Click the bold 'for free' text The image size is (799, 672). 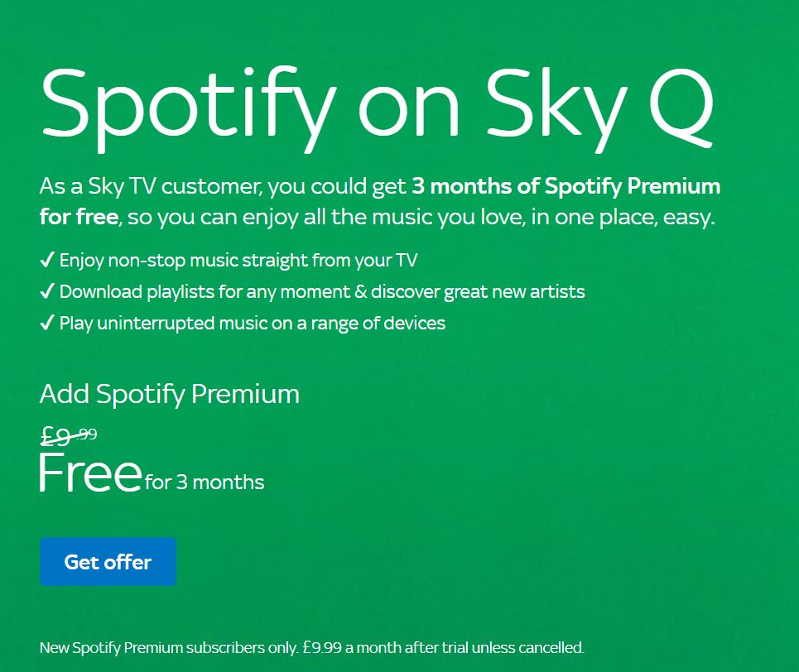pyautogui.click(x=79, y=217)
